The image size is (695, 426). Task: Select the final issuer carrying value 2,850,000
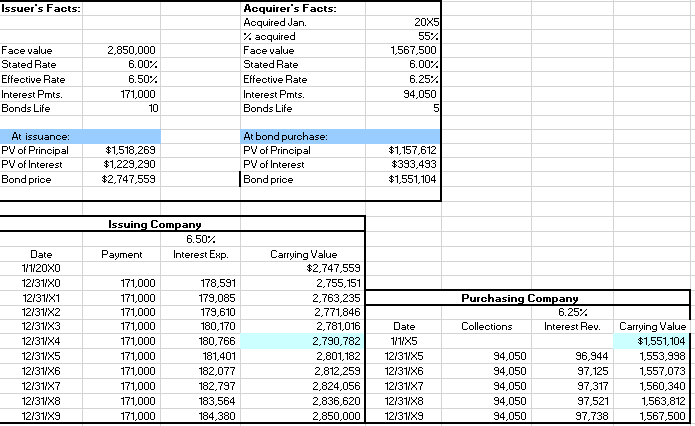336,416
